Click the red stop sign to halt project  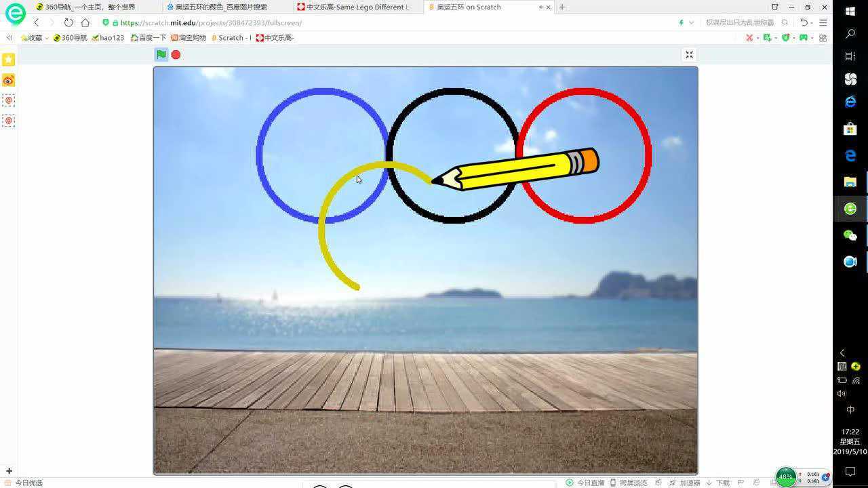click(176, 54)
